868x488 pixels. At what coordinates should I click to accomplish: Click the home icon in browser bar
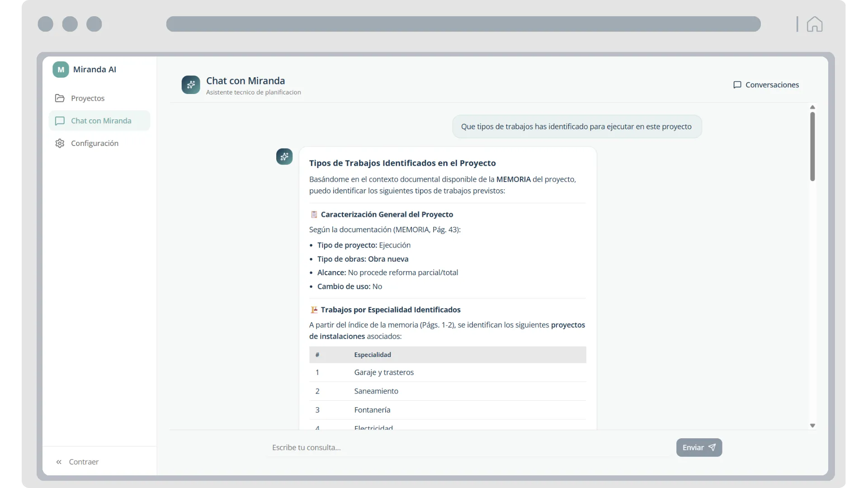tap(815, 24)
